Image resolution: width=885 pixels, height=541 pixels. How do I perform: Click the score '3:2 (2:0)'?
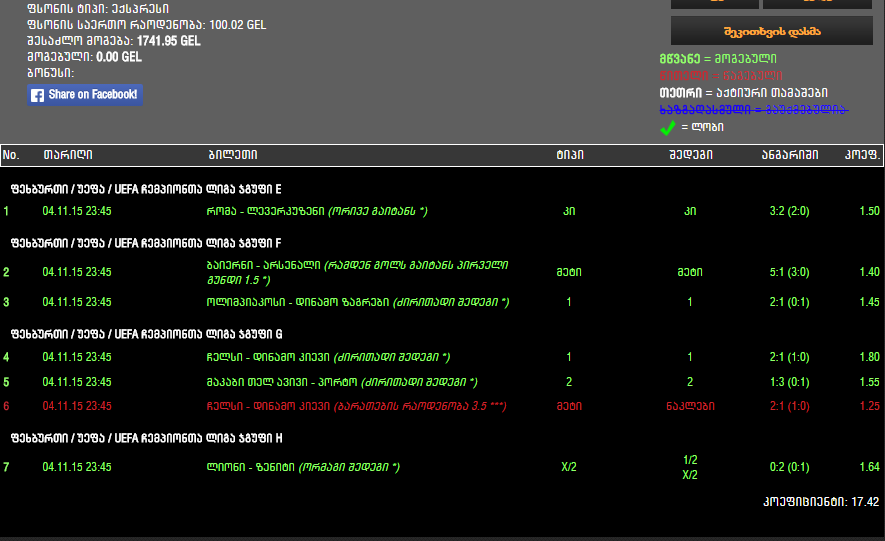tap(789, 211)
